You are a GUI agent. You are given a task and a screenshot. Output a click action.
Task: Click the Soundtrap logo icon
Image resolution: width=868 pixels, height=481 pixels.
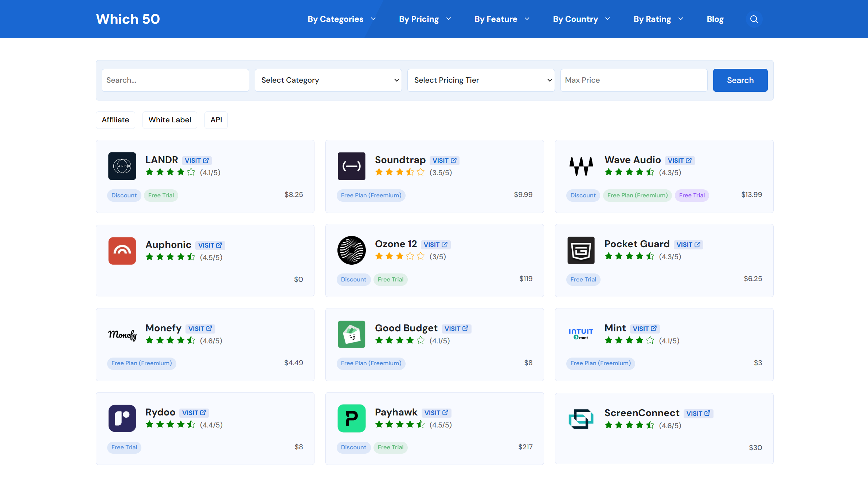coord(352,166)
